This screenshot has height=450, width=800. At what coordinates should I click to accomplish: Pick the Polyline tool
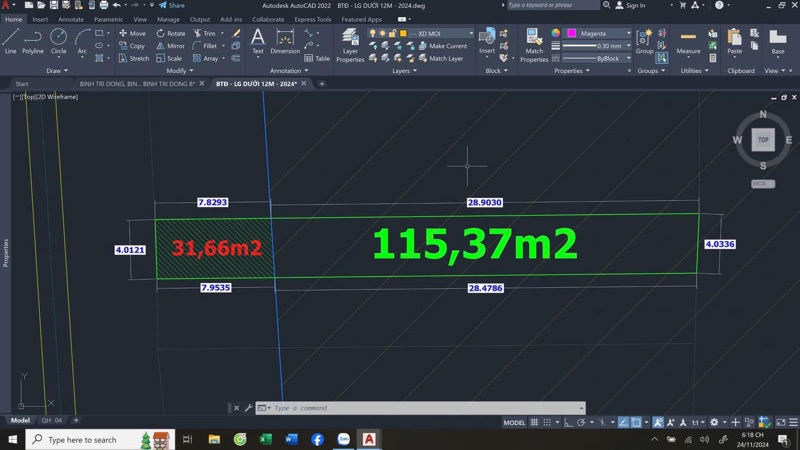click(33, 41)
